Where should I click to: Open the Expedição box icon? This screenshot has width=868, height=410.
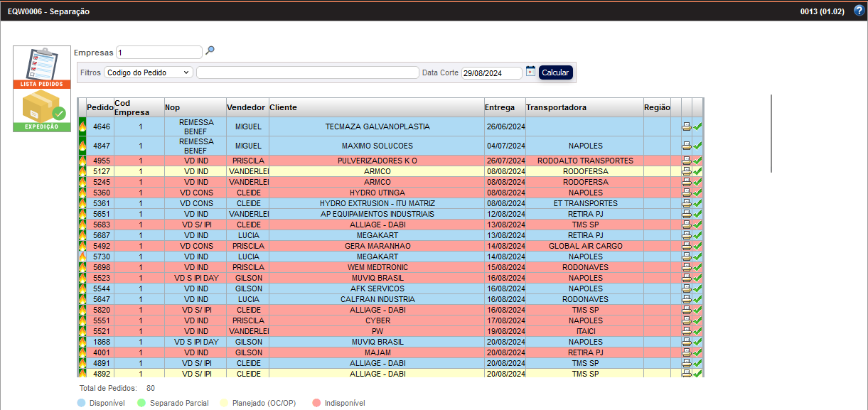pyautogui.click(x=42, y=110)
